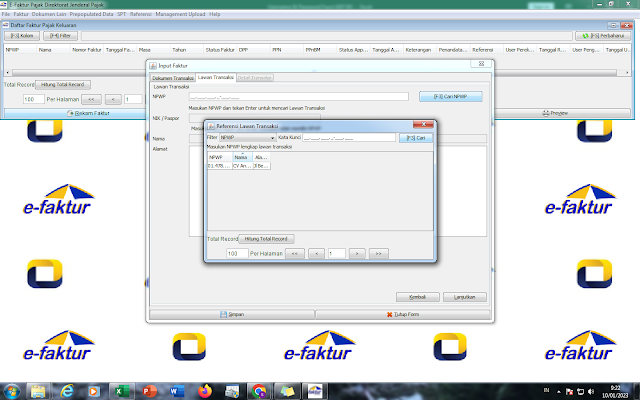The width and height of the screenshot is (640, 400).
Task: Click the page number field in Referensi dialog
Action: coord(337,253)
